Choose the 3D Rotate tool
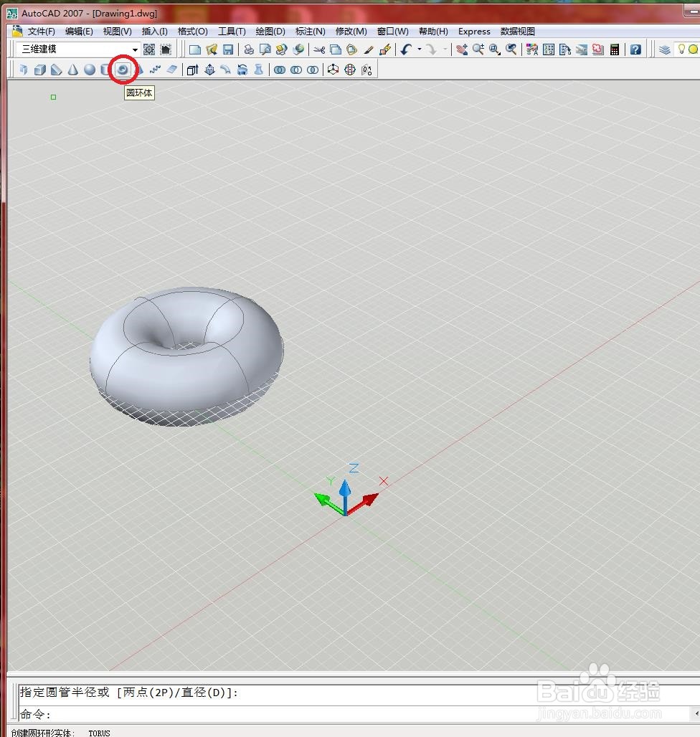This screenshot has width=700, height=737. 350,70
